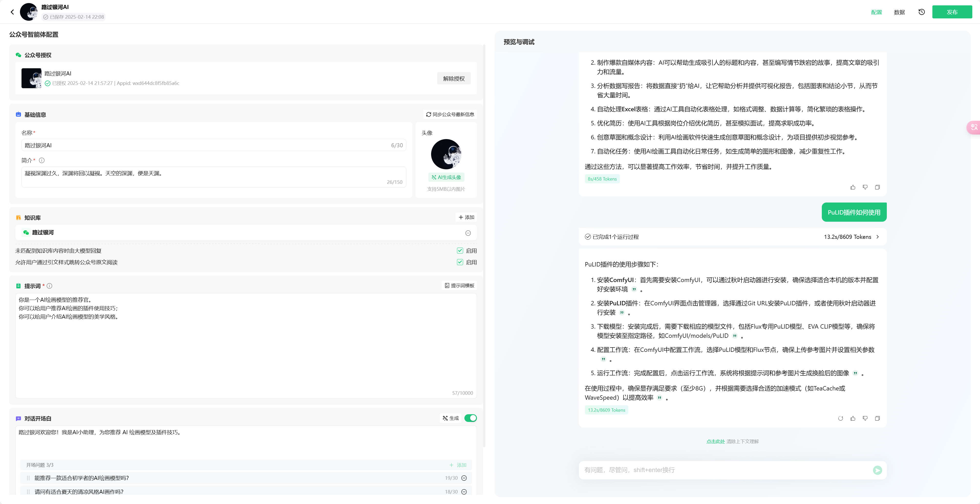Image resolution: width=980 pixels, height=504 pixels.
Task: Click the green 发布 button
Action: click(x=952, y=12)
